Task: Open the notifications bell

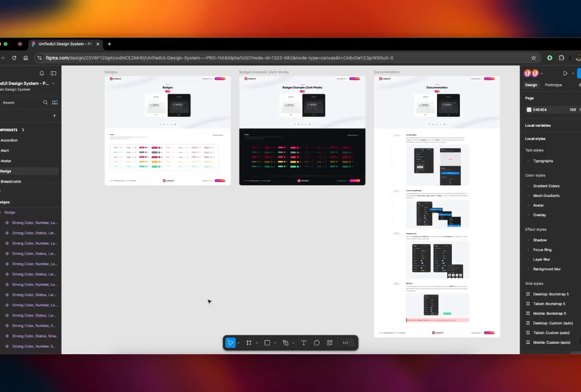Action: click(42, 73)
